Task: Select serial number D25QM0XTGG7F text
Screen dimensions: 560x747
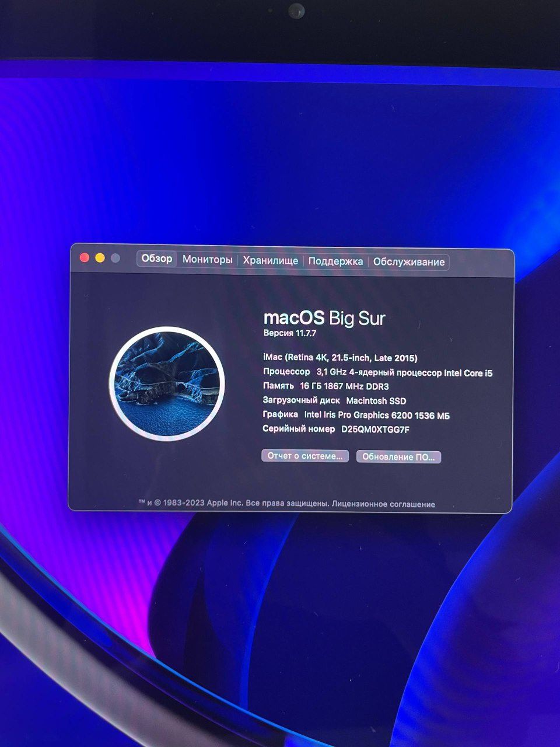Action: (x=375, y=430)
